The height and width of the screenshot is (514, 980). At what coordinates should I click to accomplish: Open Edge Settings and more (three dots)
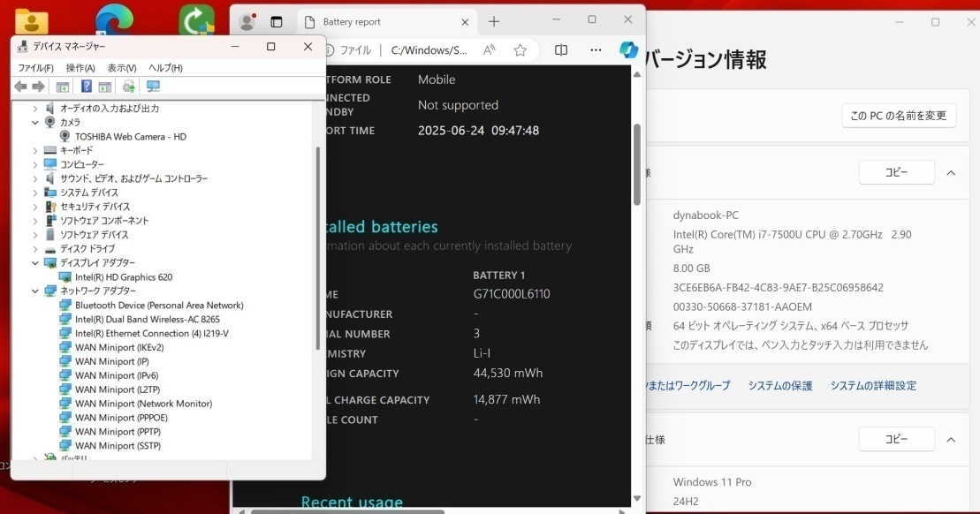tap(596, 50)
